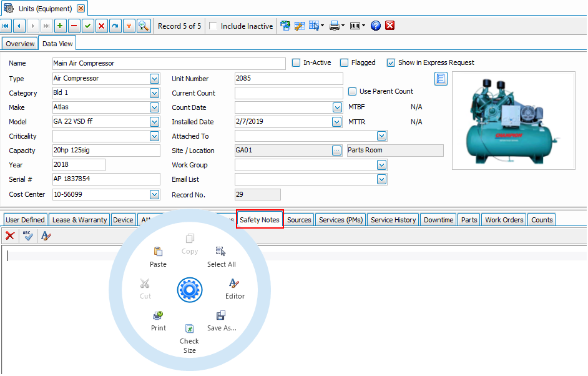Expand the Work Group dropdown
This screenshot has height=376, width=588.
click(382, 165)
